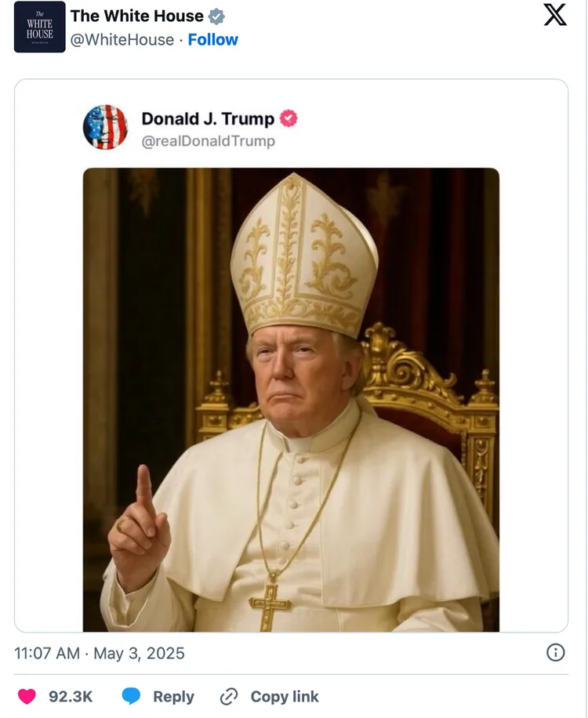588x718 pixels.
Task: Click the 11:07 AM May 3, 2025 timestamp
Action: click(100, 653)
